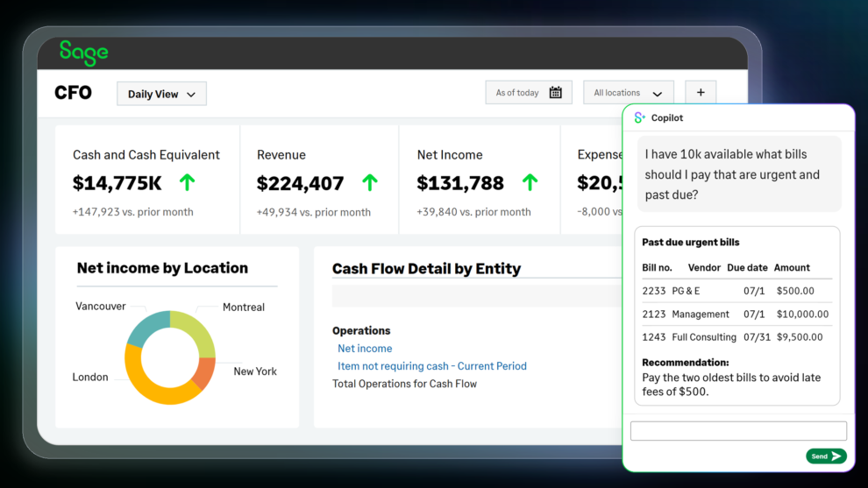Click the $9,500.00 amount cell

click(800, 337)
